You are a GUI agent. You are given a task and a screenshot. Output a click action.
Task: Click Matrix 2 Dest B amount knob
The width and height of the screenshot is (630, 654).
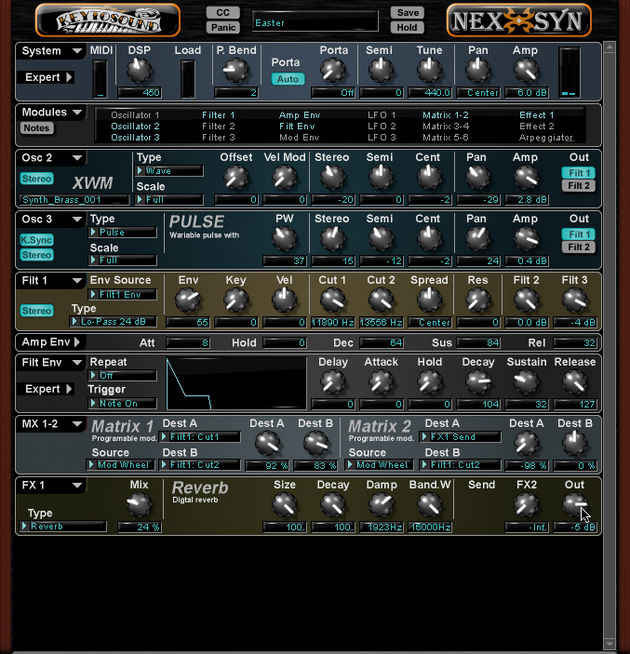(x=575, y=443)
